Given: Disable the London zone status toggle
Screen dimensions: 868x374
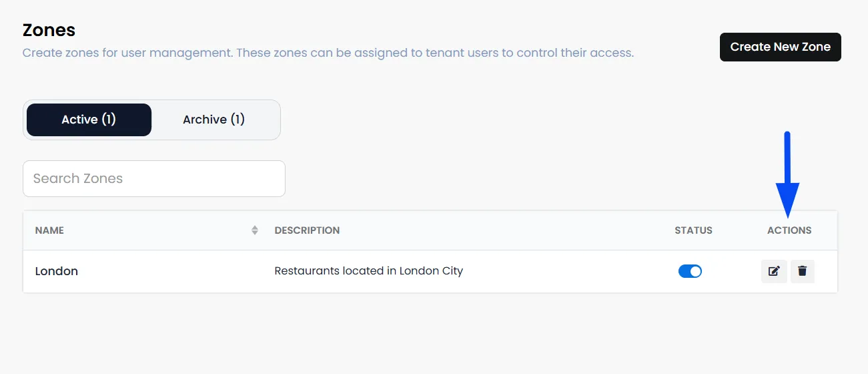Looking at the screenshot, I should (690, 271).
